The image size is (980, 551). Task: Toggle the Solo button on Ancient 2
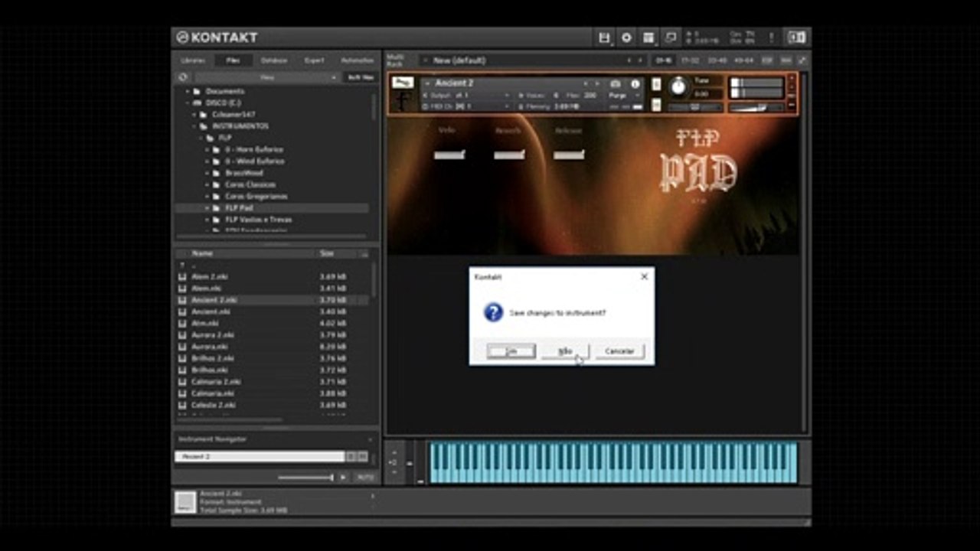pos(656,84)
